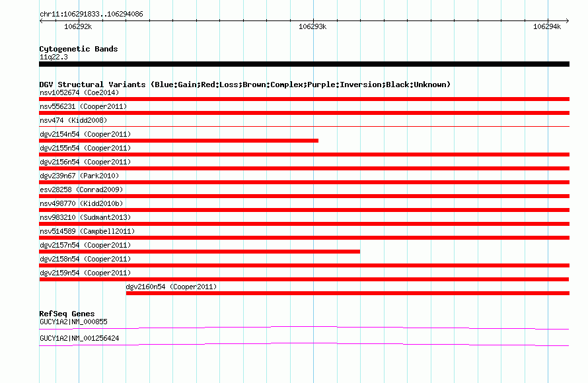Select the dgv2155n54 (Cooper2011) label

coord(85,148)
